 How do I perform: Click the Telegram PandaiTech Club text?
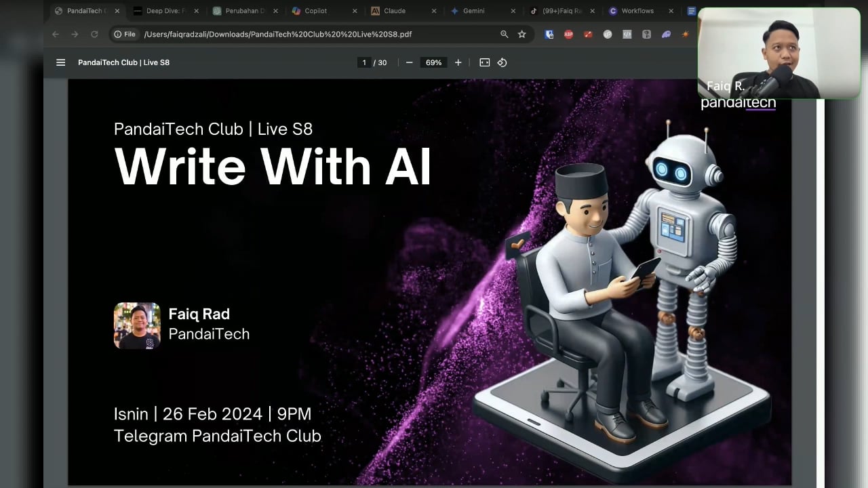point(217,436)
